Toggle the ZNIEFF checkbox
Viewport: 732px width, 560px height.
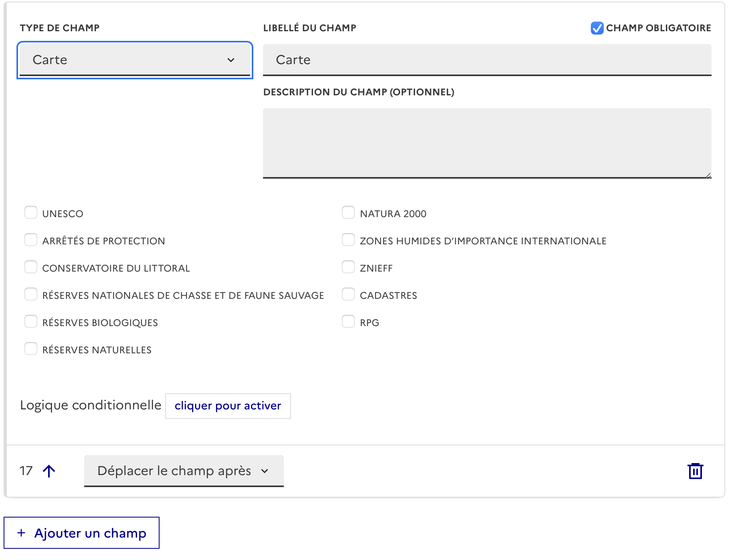[348, 267]
